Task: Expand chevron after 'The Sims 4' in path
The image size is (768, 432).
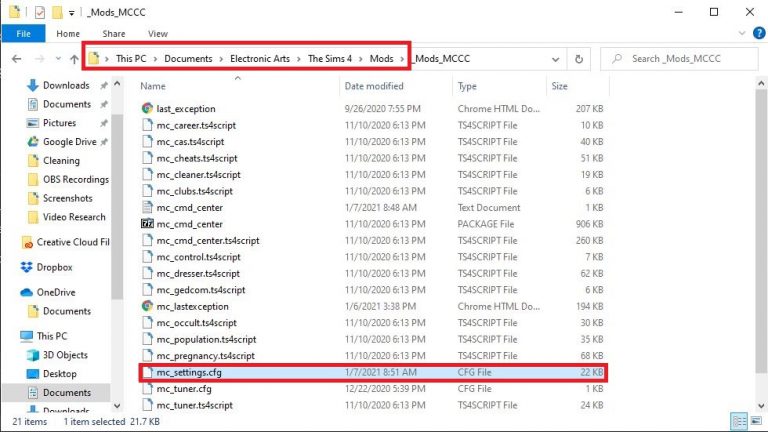Action: (360, 59)
